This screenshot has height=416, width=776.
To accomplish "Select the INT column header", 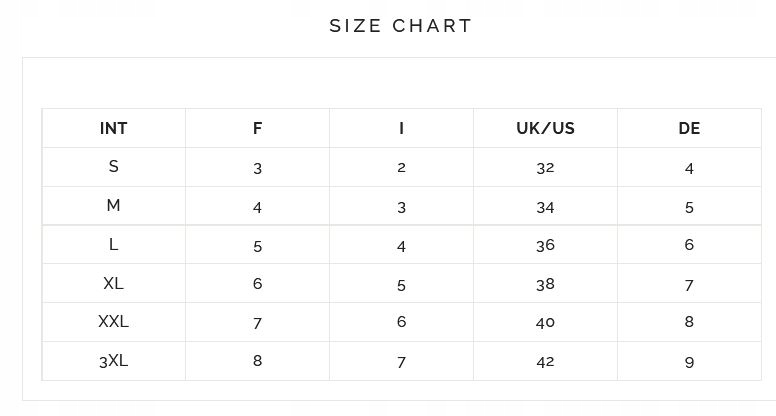I will tap(114, 128).
